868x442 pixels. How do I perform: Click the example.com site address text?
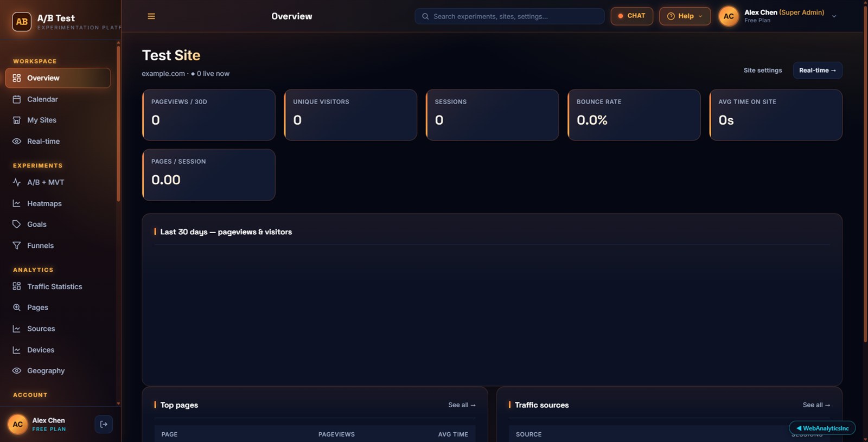pos(163,74)
